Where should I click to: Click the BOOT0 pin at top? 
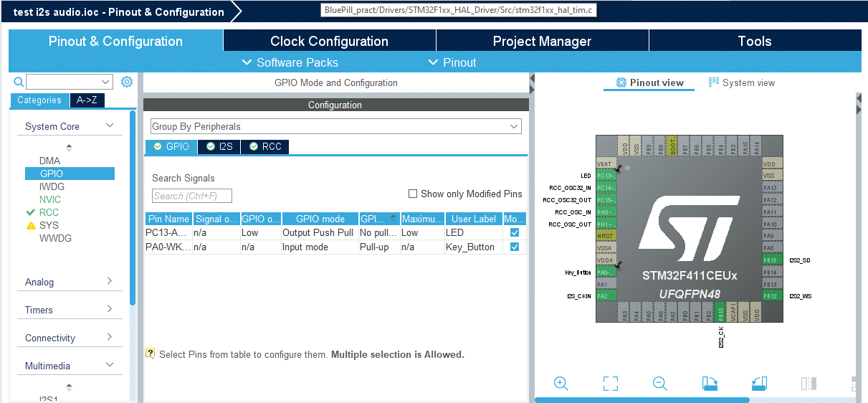(x=672, y=146)
